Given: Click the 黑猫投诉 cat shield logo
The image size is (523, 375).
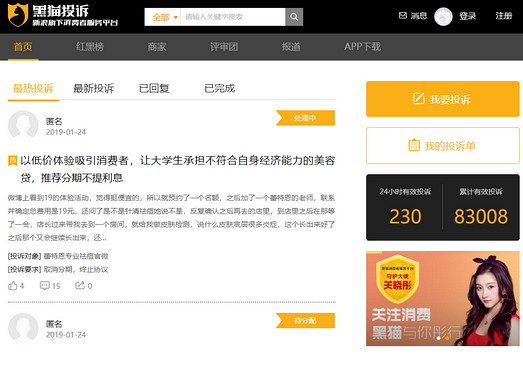Looking at the screenshot, I should tap(18, 15).
